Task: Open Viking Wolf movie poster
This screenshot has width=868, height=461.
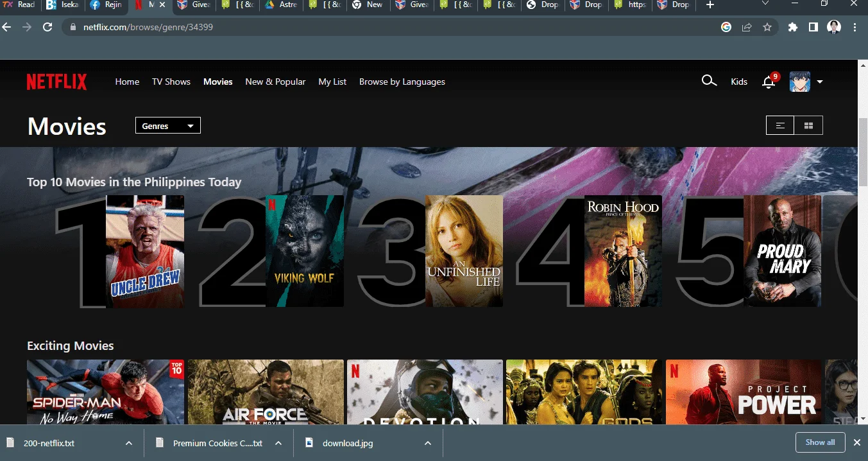Action: point(305,251)
